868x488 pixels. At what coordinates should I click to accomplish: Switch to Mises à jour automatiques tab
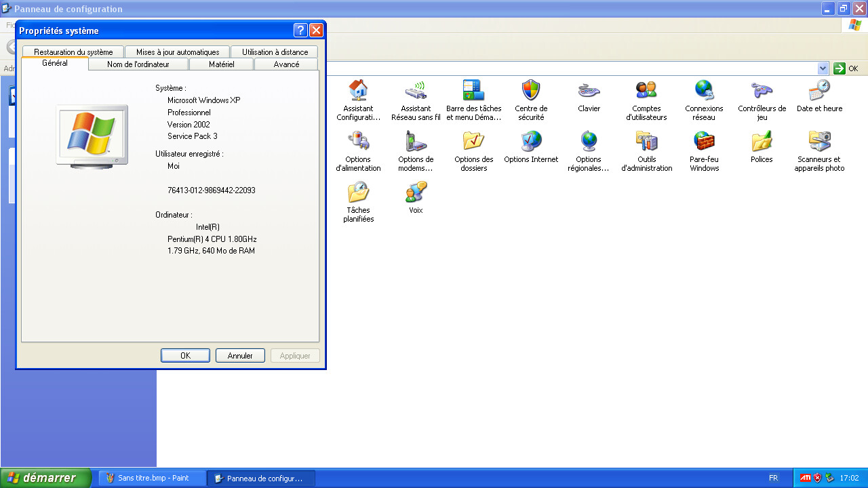coord(178,52)
